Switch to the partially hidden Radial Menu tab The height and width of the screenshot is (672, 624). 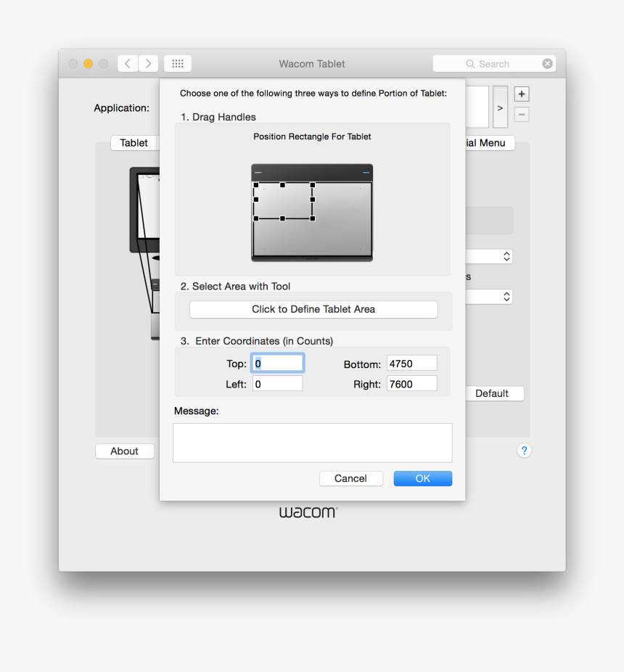point(489,143)
